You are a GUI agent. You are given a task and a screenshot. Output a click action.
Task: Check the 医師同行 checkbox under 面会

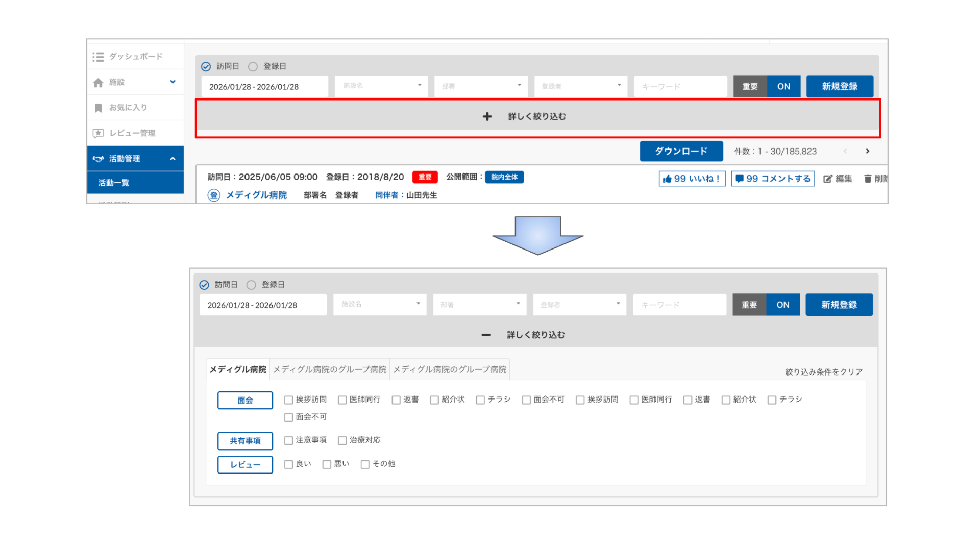point(342,400)
